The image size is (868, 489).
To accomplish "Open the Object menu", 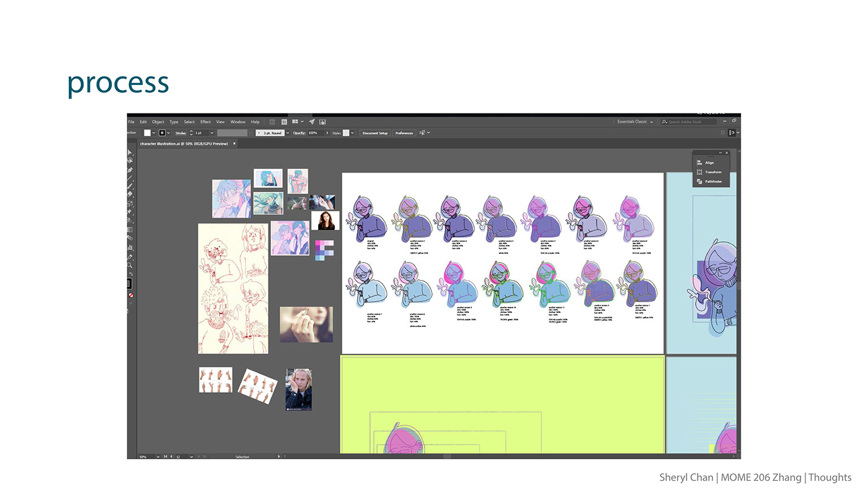I will 158,122.
